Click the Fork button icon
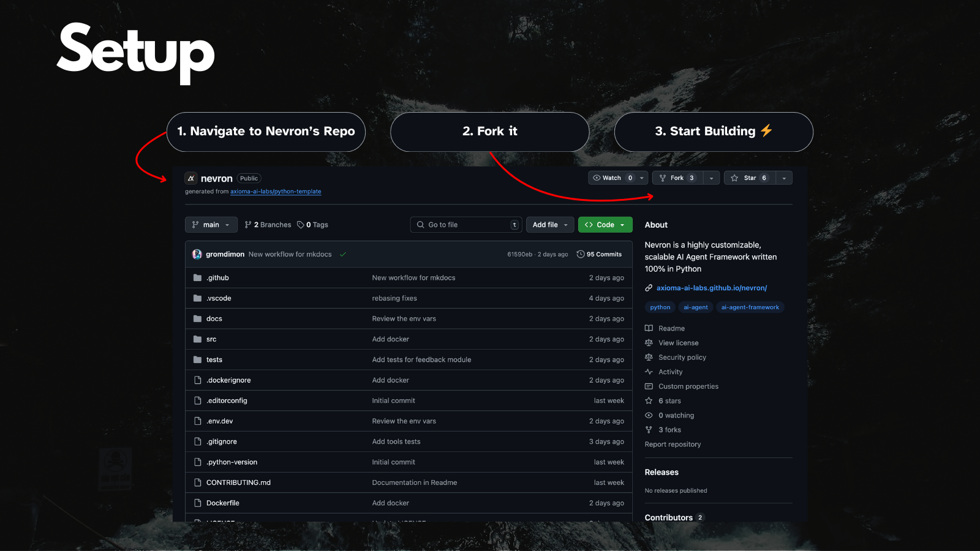This screenshot has height=551, width=980. click(663, 178)
